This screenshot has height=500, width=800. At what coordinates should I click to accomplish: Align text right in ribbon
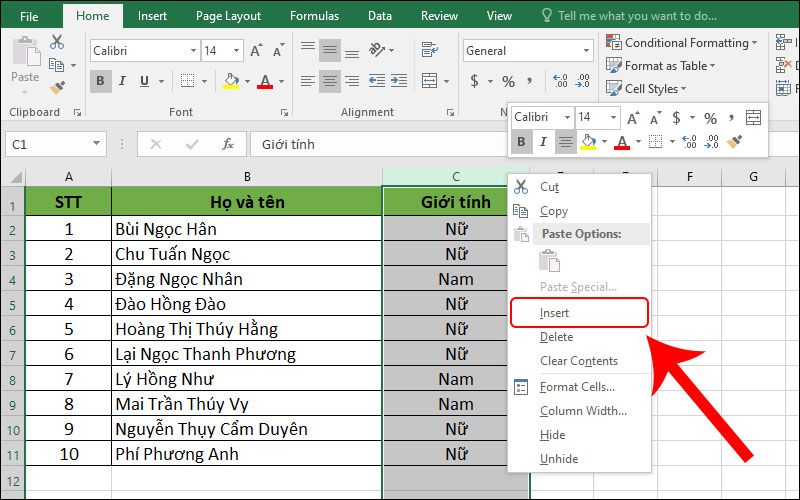coord(352,81)
